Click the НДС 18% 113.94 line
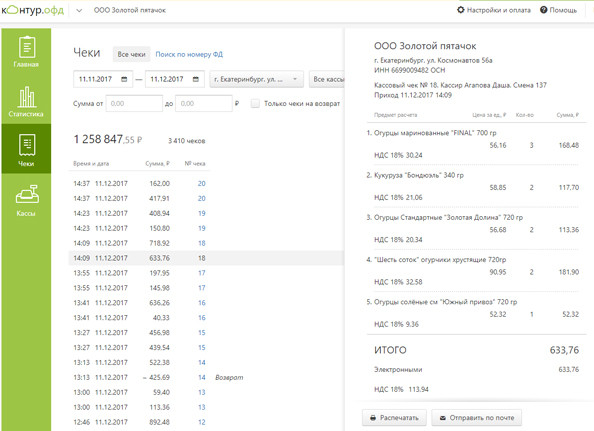 (401, 389)
